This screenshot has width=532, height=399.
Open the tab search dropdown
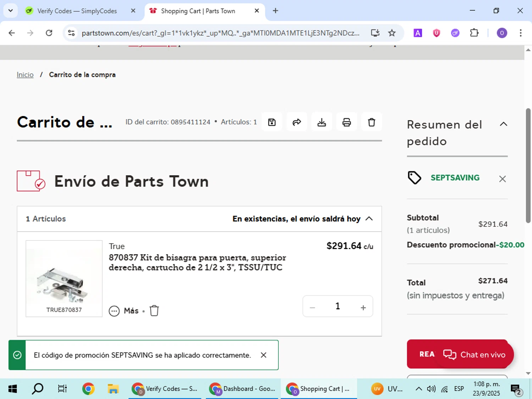[11, 11]
